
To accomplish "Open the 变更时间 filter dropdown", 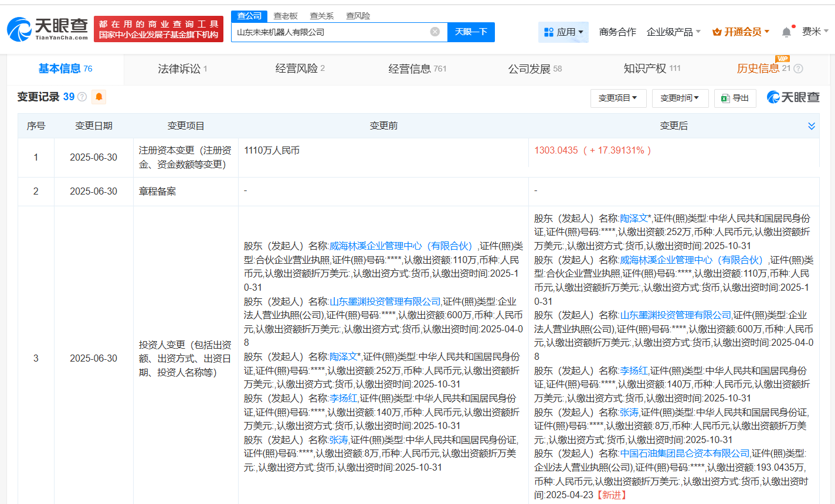I will point(680,98).
